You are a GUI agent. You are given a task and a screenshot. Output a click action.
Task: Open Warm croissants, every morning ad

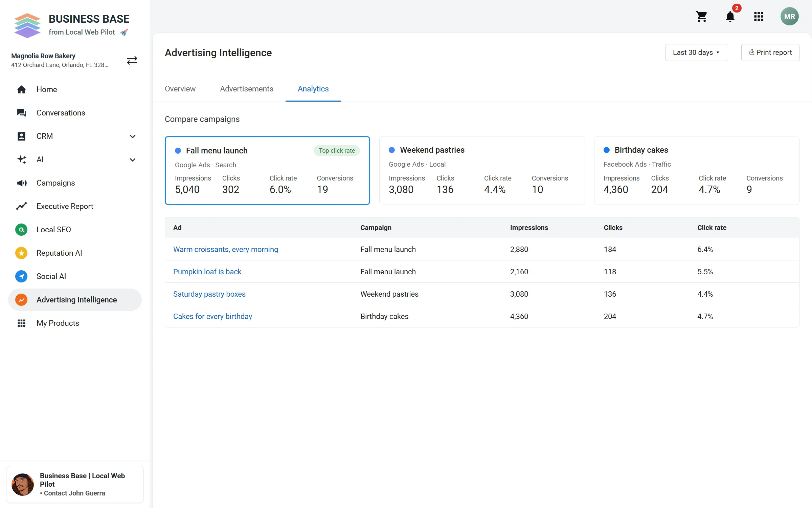coord(226,249)
